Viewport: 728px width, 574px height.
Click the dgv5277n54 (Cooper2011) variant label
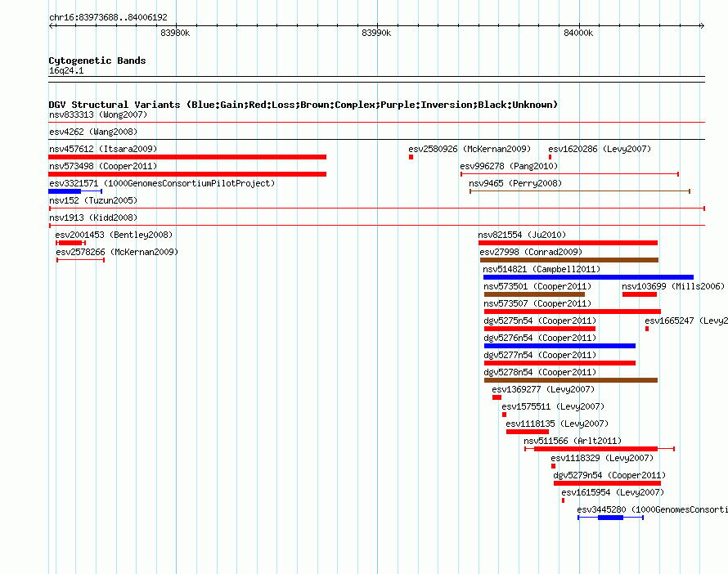[x=540, y=355]
